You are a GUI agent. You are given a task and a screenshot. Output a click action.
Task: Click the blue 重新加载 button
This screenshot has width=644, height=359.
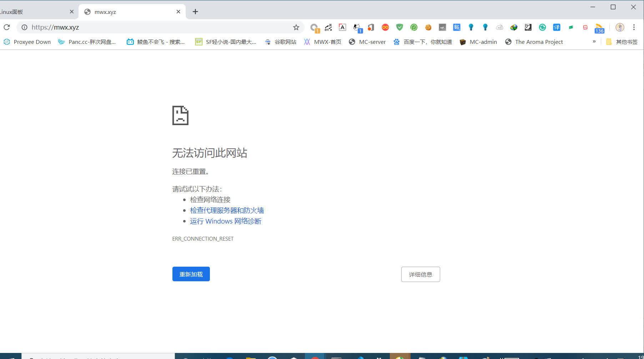(x=191, y=274)
